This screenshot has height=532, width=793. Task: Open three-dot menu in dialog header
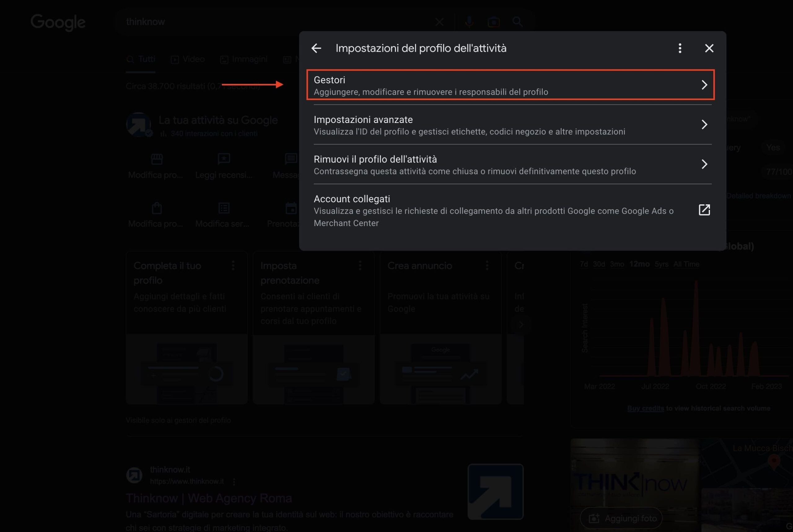pyautogui.click(x=680, y=48)
